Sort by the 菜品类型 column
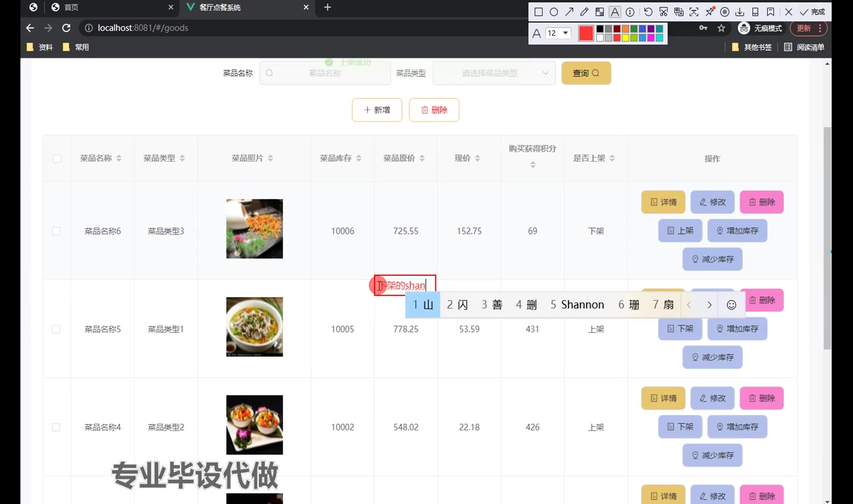Screen dimensions: 853x504 pyautogui.click(x=182, y=158)
